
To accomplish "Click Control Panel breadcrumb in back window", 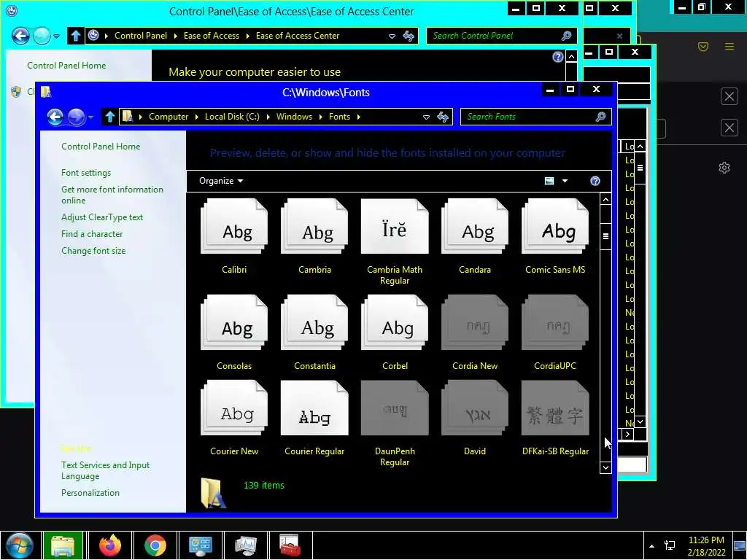I will 141,36.
